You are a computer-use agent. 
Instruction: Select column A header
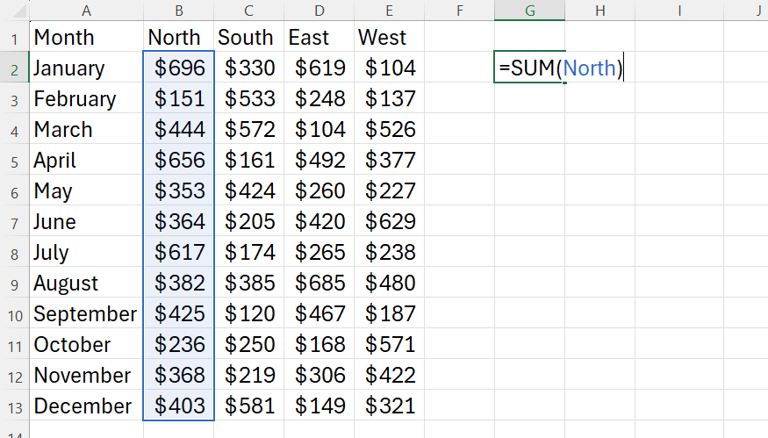click(86, 10)
